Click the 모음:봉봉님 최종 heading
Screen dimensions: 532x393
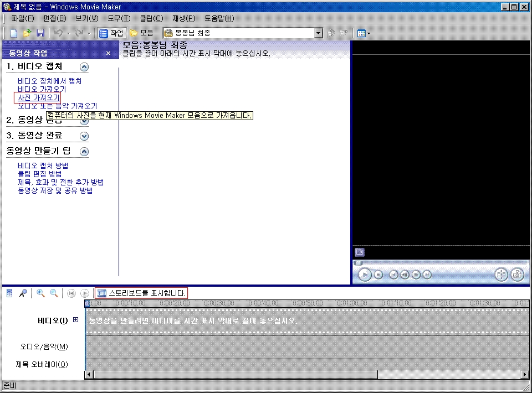[155, 45]
